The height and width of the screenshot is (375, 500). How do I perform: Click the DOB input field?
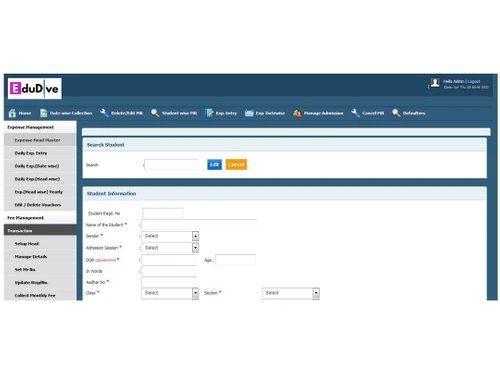click(x=169, y=260)
